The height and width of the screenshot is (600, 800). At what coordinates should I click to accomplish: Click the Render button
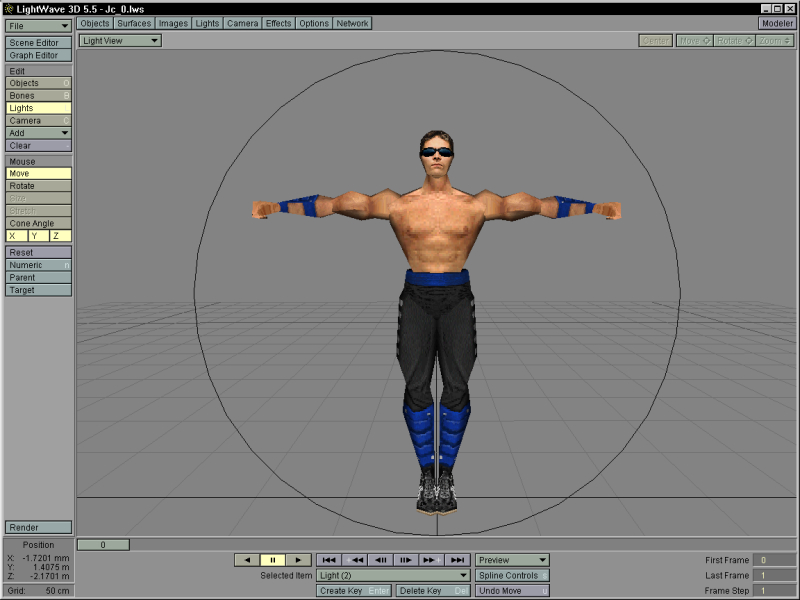point(38,527)
